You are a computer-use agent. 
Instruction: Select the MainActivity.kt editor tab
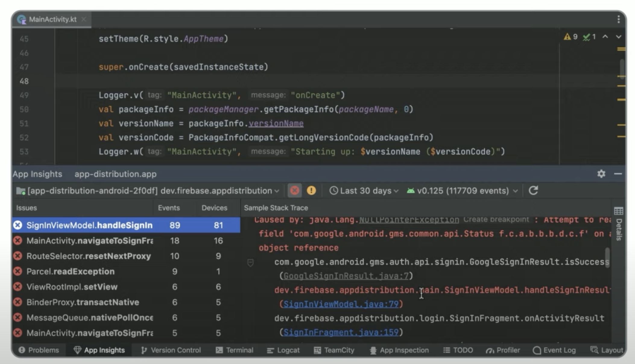52,19
